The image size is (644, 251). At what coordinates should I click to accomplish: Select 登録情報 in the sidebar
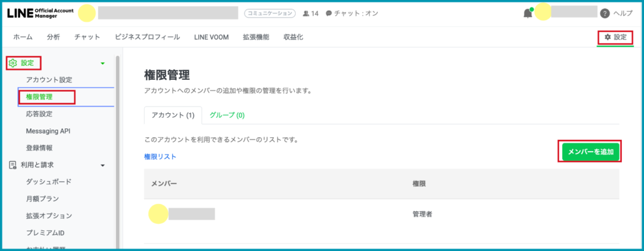click(39, 148)
